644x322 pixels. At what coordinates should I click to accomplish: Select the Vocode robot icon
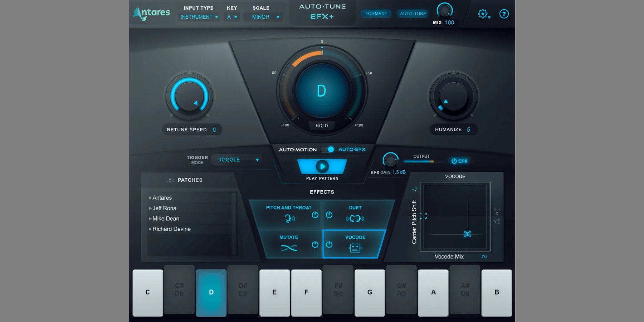point(355,248)
